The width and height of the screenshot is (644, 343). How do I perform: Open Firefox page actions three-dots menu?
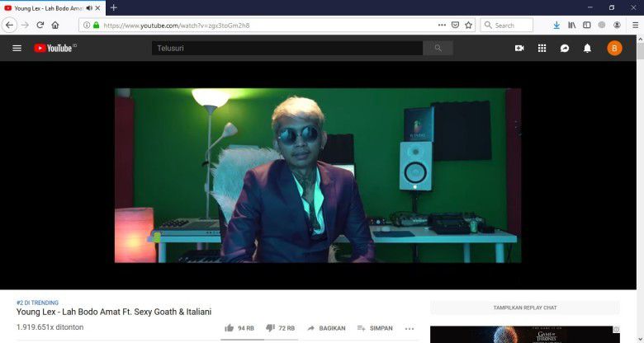[442, 25]
